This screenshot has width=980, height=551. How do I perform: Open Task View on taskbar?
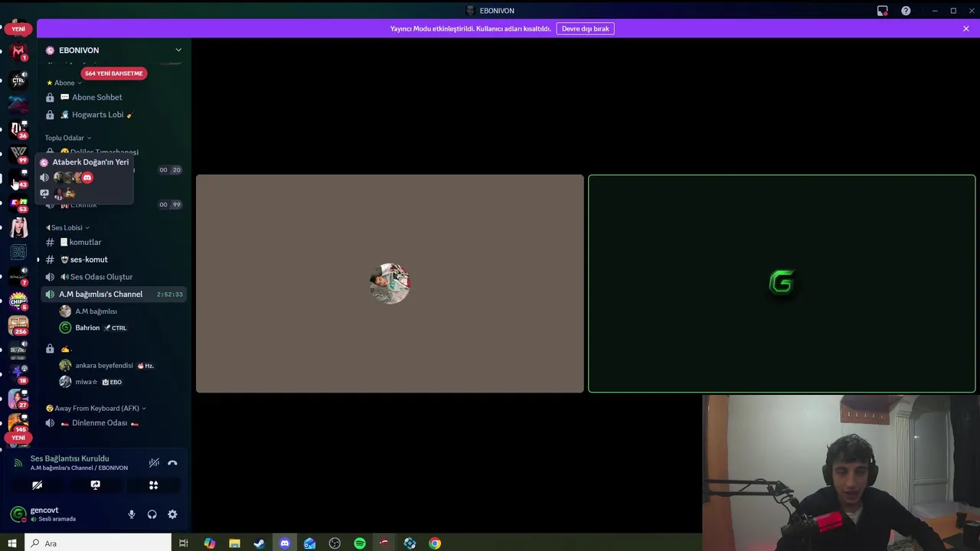(x=184, y=543)
